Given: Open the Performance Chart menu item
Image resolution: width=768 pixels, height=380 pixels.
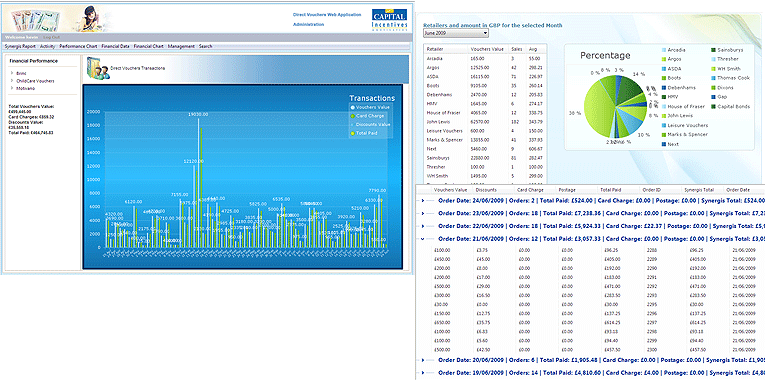Looking at the screenshot, I should point(78,46).
